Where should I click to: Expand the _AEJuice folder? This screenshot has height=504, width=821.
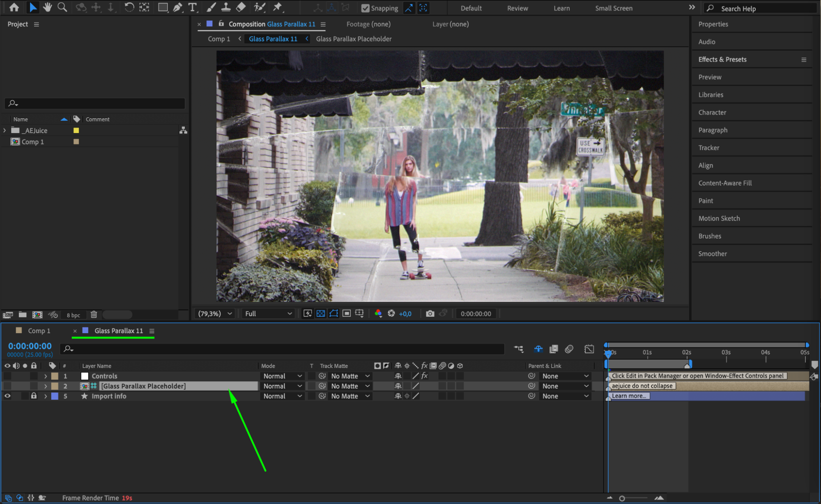click(5, 130)
